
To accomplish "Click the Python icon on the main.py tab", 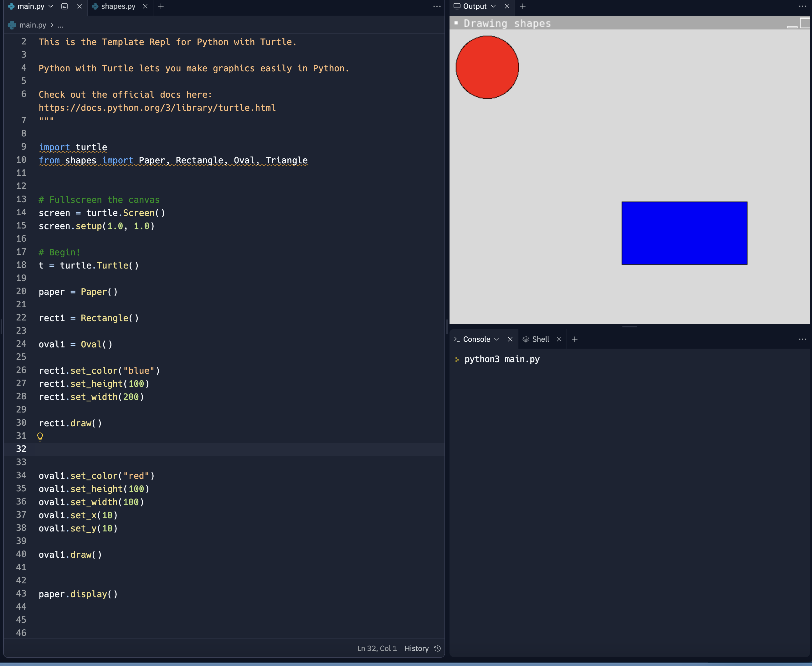I will pos(12,6).
